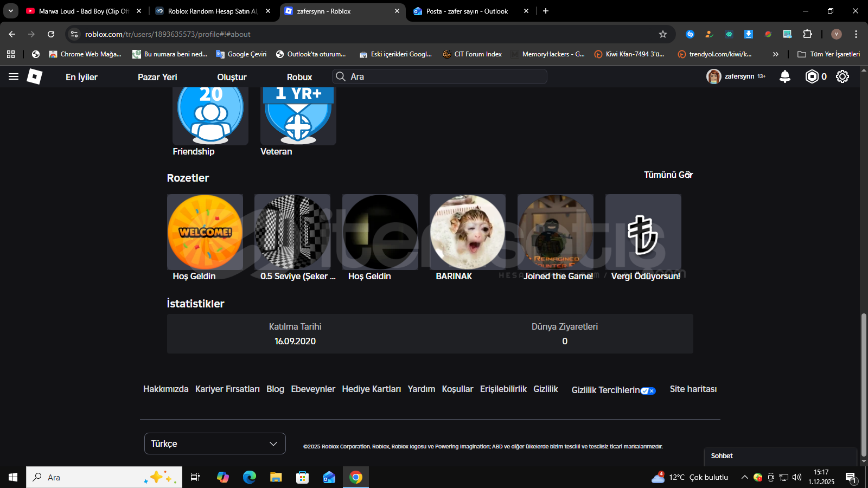Open the Chrome apps grid shortcut
868x488 pixels.
pos(11,54)
